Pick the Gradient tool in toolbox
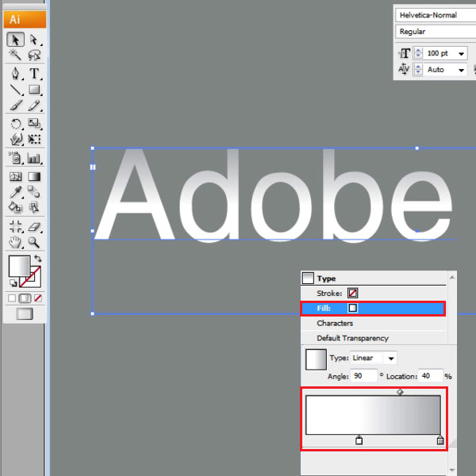Image resolution: width=476 pixels, height=476 pixels. (33, 176)
